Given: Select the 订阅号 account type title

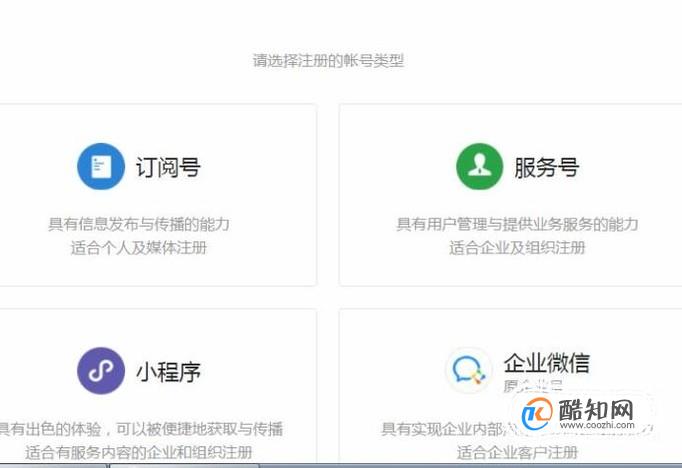Looking at the screenshot, I should pos(168,167).
